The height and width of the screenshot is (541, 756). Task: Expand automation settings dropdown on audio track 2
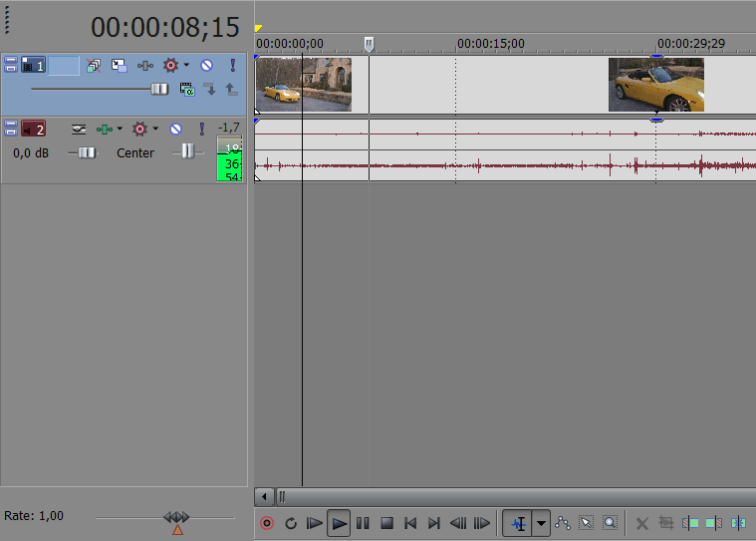[x=120, y=129]
